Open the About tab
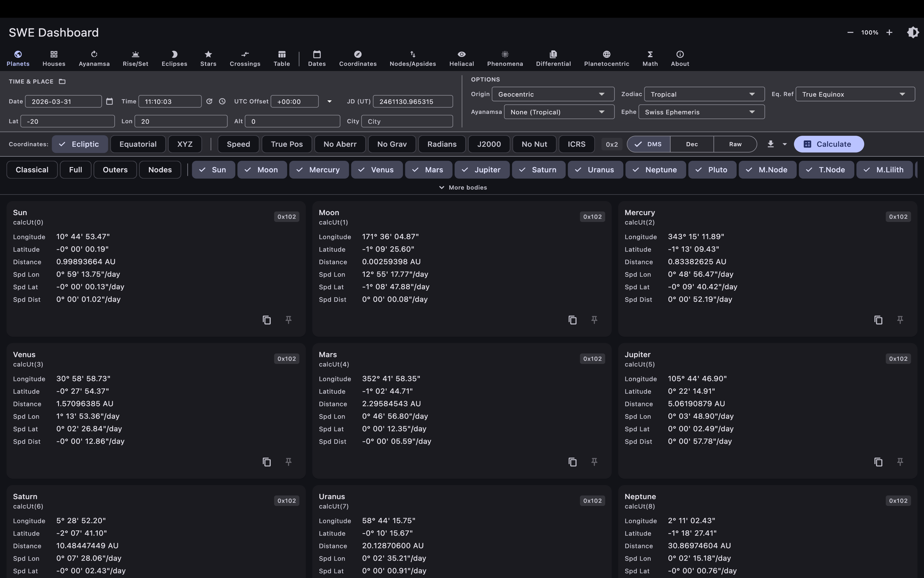The image size is (924, 578). 680,58
